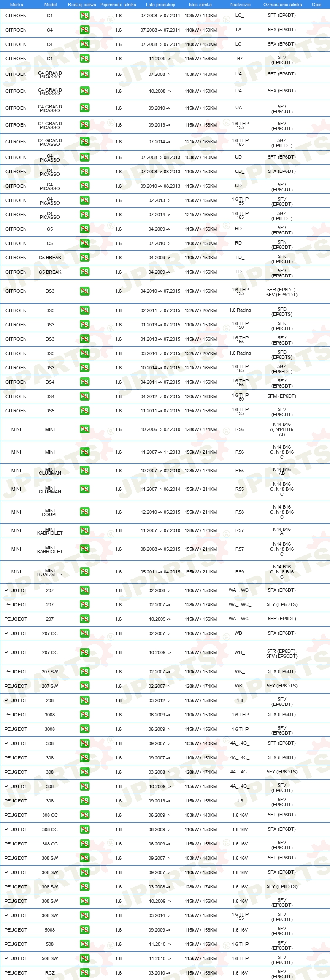Click the fuel icon in the Citroen DS5 row
The image size is (330, 980).
84,411
